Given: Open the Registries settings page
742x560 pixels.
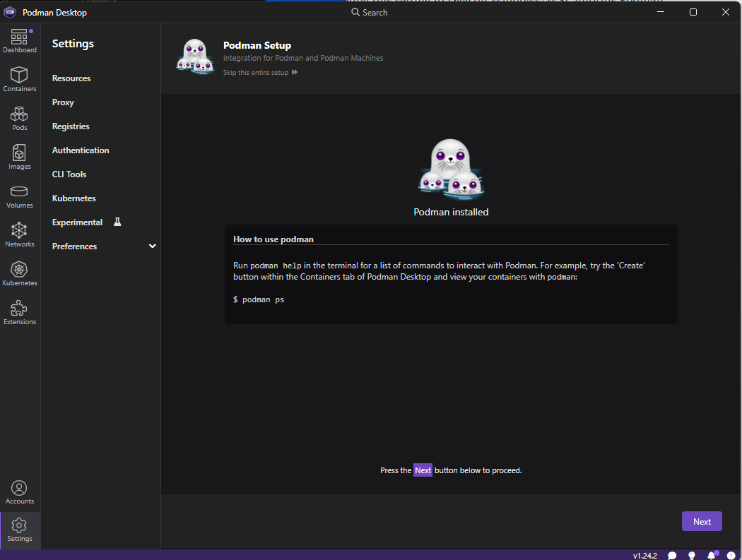Looking at the screenshot, I should [x=71, y=126].
